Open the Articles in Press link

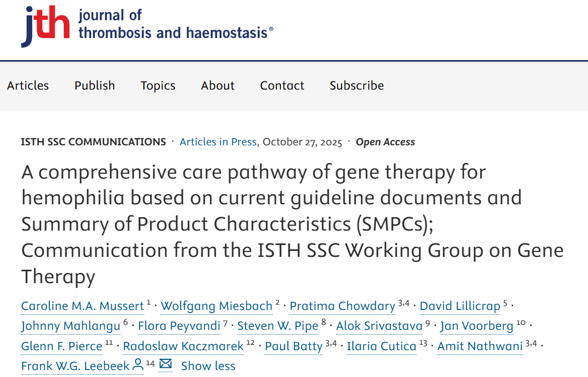218,142
